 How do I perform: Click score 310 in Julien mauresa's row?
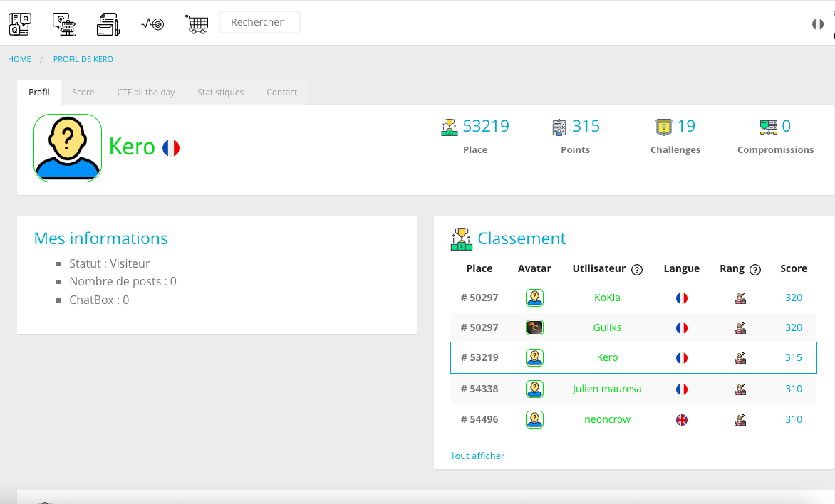pyautogui.click(x=794, y=389)
